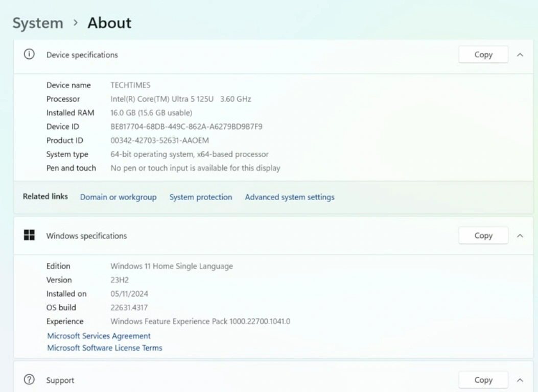This screenshot has width=538, height=392.
Task: Select edition value Windows 11 Home Single Language
Action: coord(172,266)
